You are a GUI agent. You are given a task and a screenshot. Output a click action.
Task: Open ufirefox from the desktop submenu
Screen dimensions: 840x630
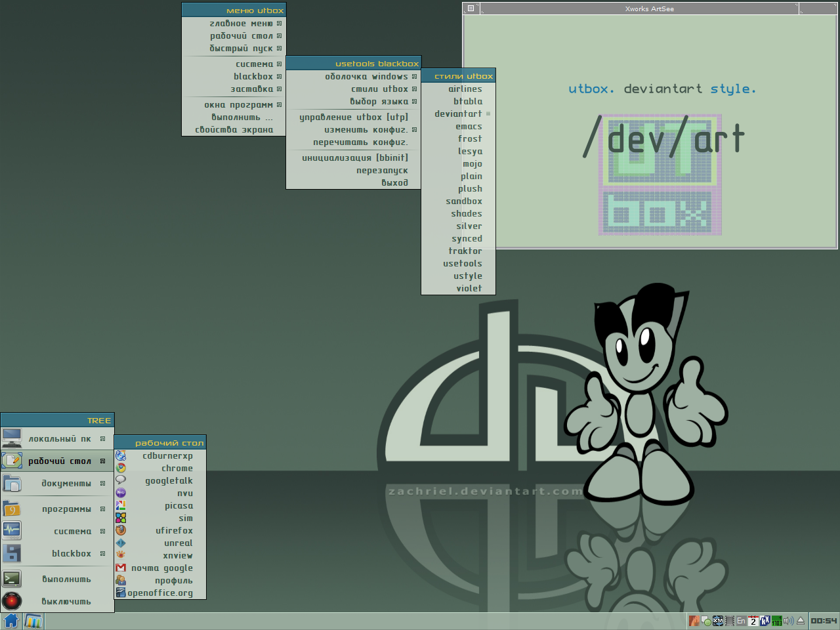tap(173, 531)
